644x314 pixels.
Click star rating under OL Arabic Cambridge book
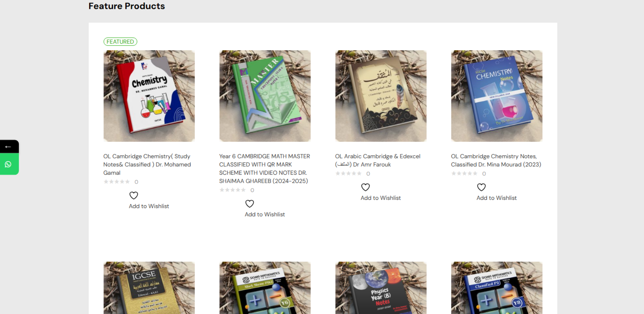click(348, 173)
